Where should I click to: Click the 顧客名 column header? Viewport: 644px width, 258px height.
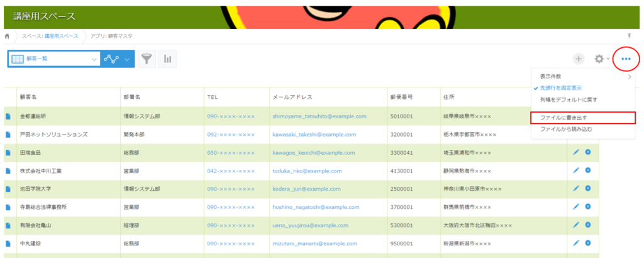point(29,97)
